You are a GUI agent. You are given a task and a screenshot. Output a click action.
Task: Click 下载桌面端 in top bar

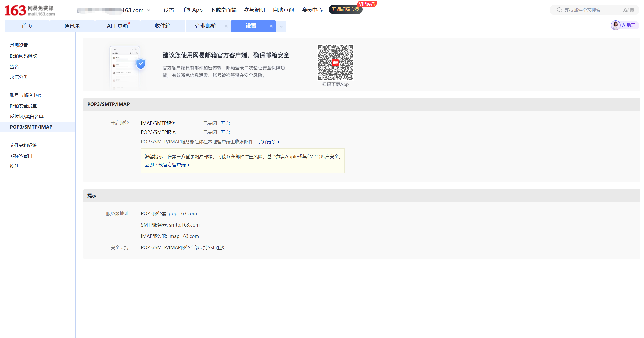pyautogui.click(x=223, y=10)
